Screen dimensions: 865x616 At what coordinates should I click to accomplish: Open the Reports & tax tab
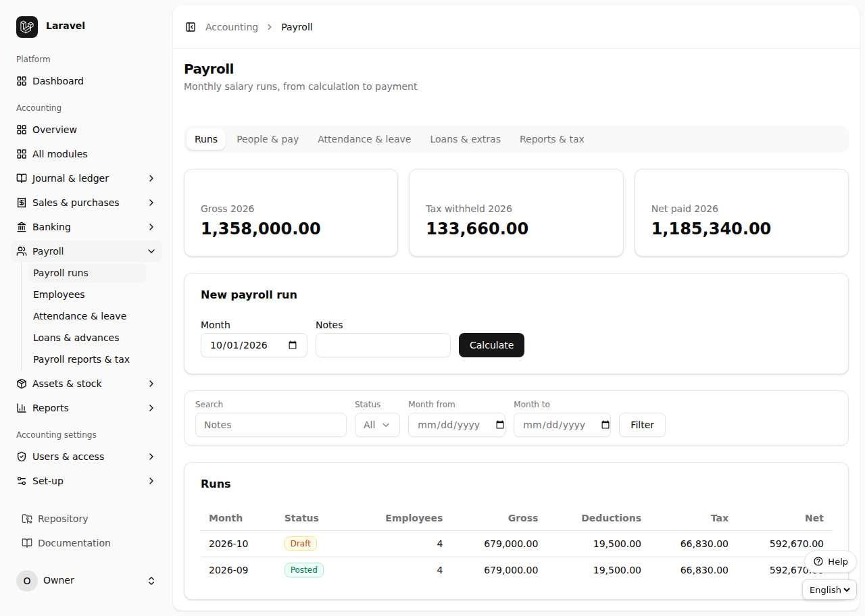(552, 139)
